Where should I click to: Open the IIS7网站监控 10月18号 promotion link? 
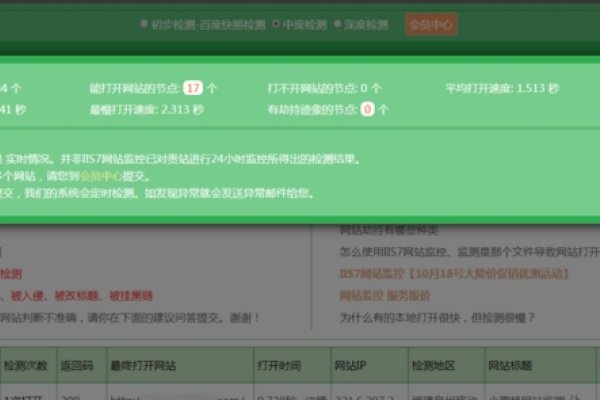pyautogui.click(x=454, y=274)
